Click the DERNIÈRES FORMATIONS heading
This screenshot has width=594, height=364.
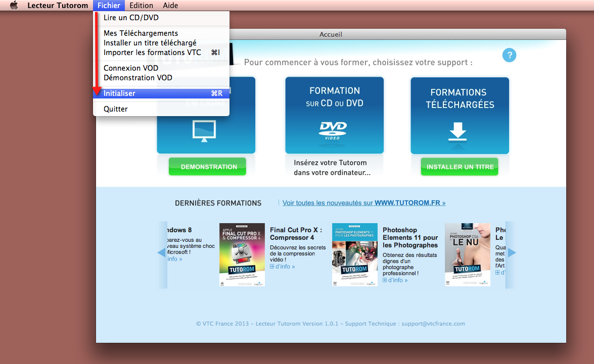[218, 203]
